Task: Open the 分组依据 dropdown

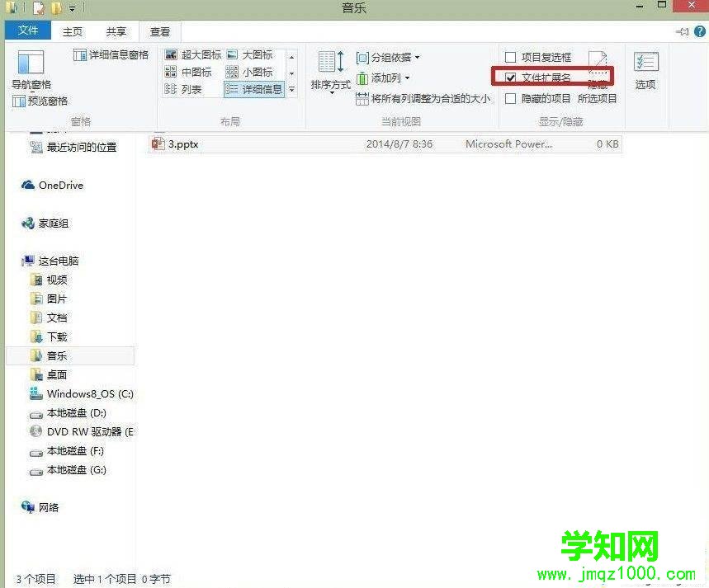Action: pyautogui.click(x=388, y=58)
